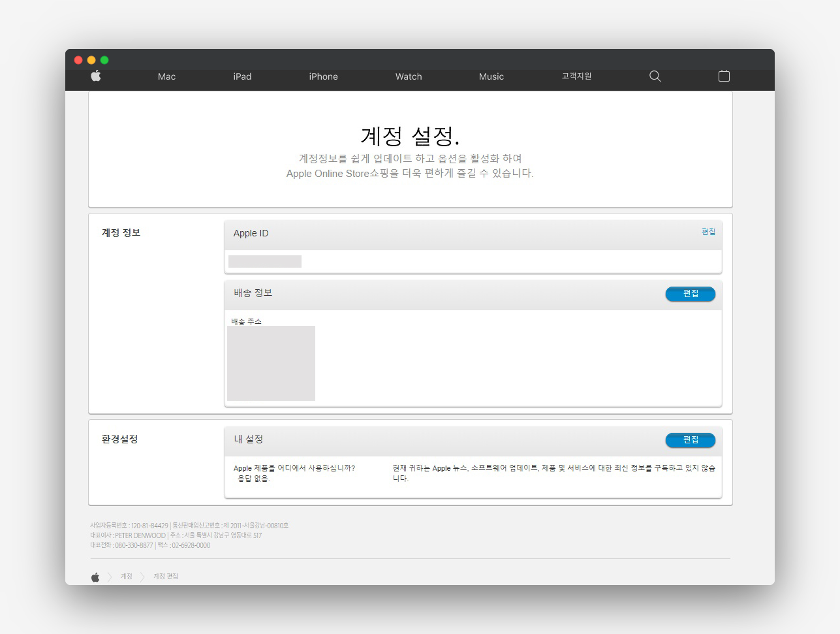840x634 pixels.
Task: Open the search magnifier icon
Action: (655, 76)
